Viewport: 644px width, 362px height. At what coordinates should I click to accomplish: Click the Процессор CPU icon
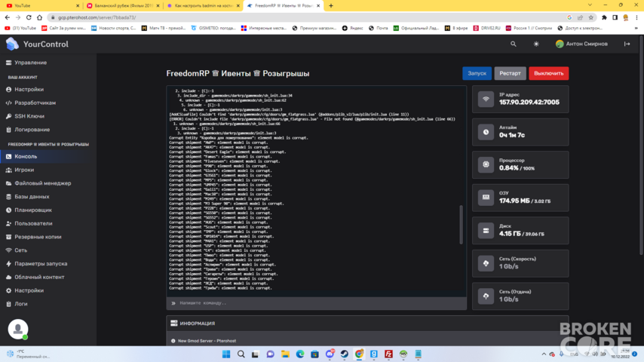pos(486,164)
